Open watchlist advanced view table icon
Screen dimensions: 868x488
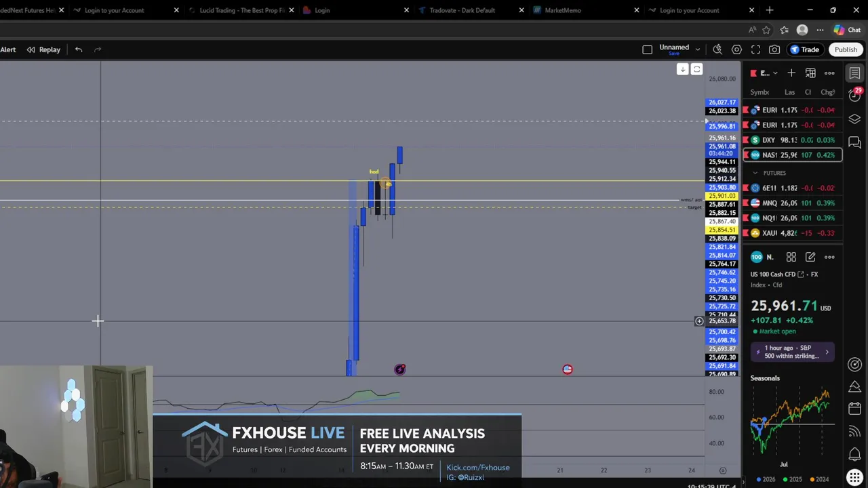point(810,73)
